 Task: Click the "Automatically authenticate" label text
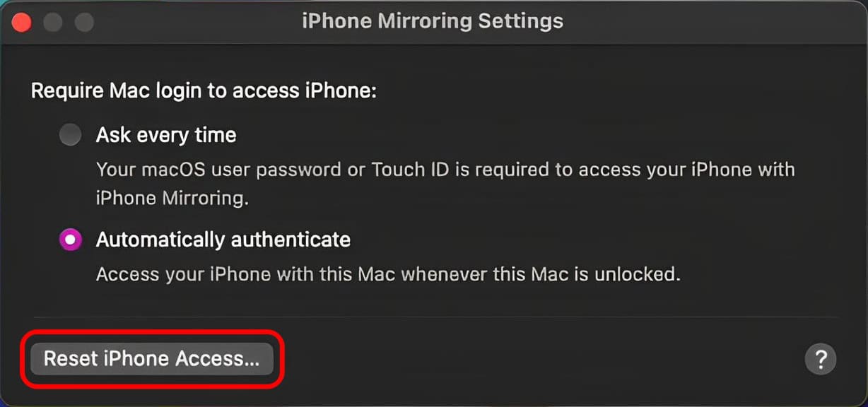223,240
